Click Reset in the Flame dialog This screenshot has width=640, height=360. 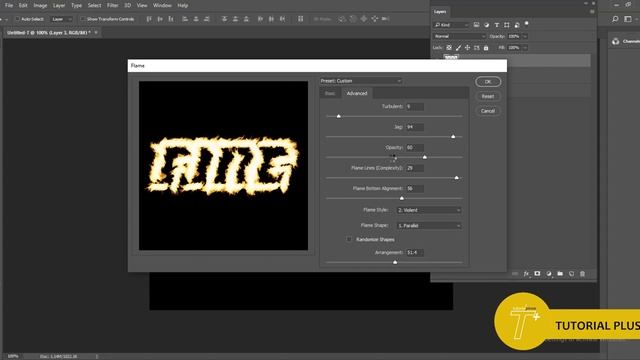488,96
